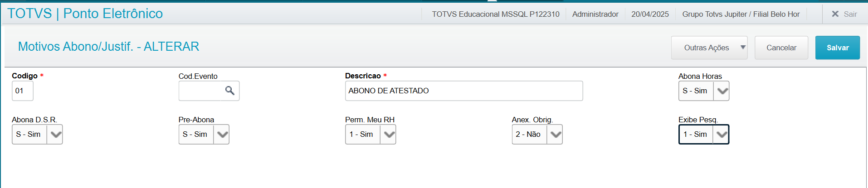Expand the Outras Ações arrow

pyautogui.click(x=743, y=48)
